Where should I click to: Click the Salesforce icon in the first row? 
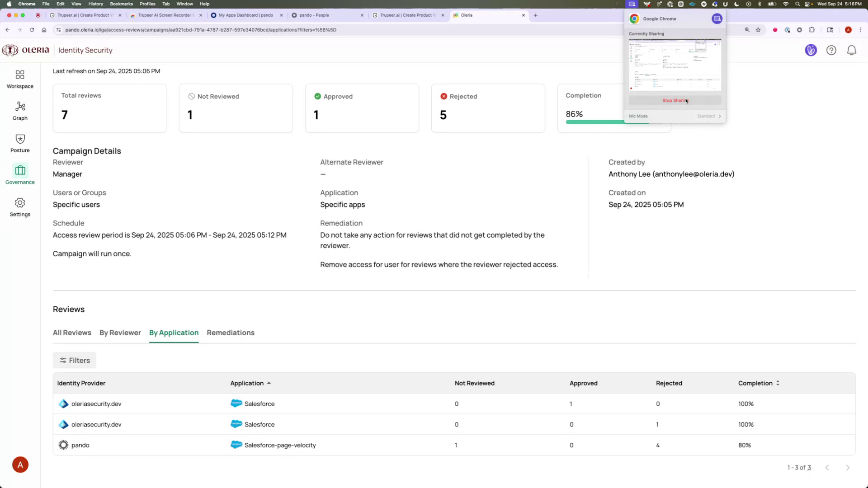pyautogui.click(x=236, y=404)
